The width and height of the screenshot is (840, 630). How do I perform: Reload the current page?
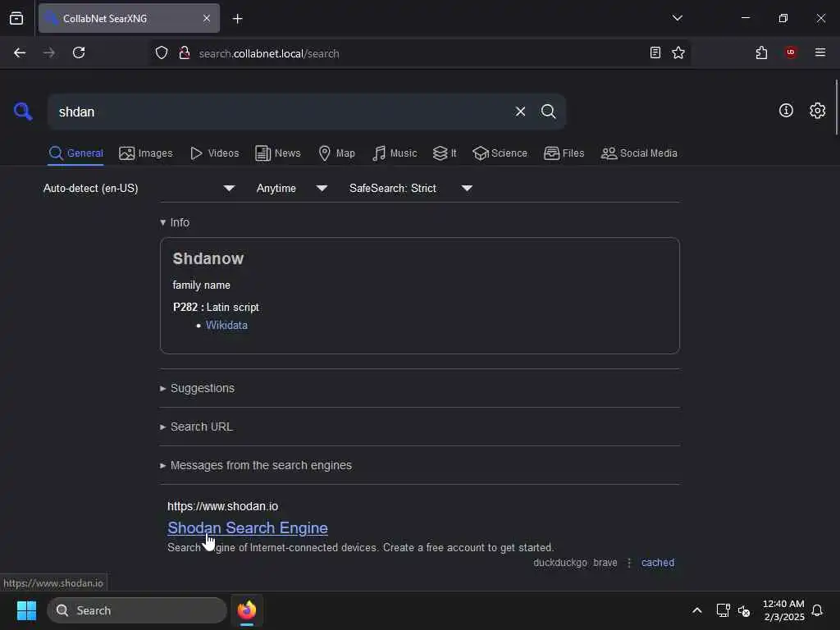coord(79,53)
